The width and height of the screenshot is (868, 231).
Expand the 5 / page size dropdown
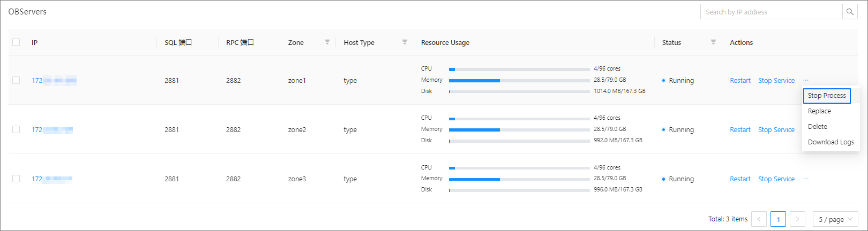(835, 219)
